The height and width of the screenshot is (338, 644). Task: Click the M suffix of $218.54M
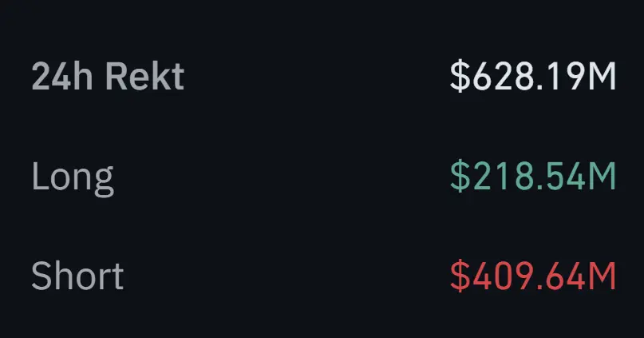tap(603, 177)
